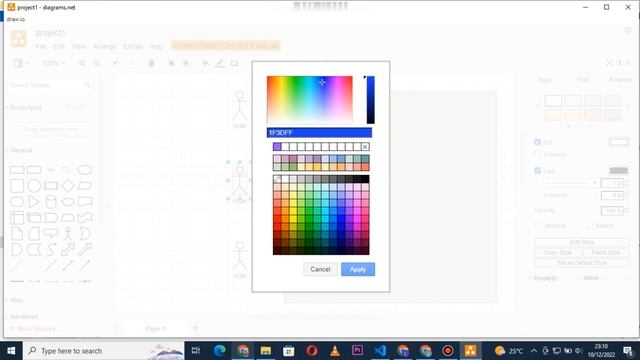Image resolution: width=640 pixels, height=360 pixels.
Task: Select the Note shape in General palette
Action: pyautogui.click(x=17, y=233)
